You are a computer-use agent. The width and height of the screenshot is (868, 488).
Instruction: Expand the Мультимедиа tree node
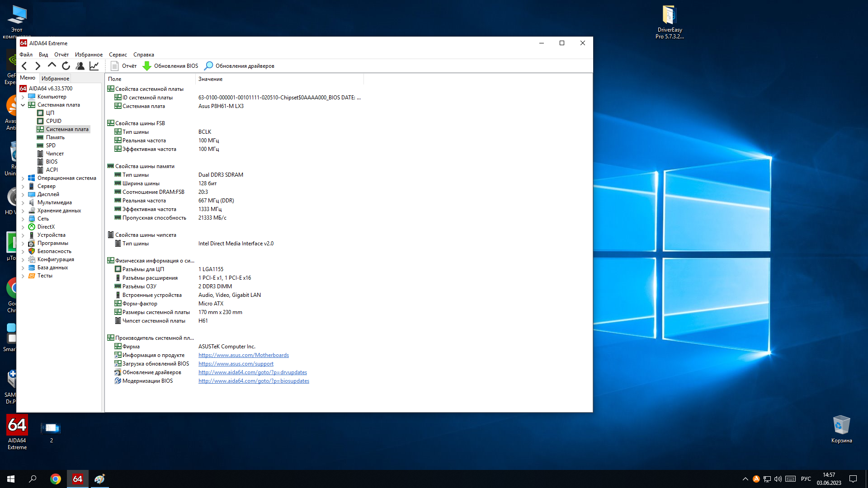pyautogui.click(x=23, y=202)
